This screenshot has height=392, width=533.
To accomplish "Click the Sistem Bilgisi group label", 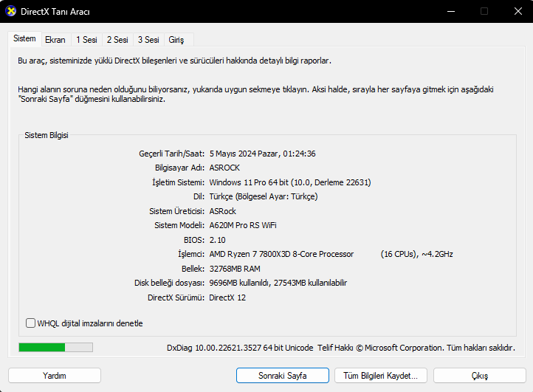I will [x=47, y=135].
